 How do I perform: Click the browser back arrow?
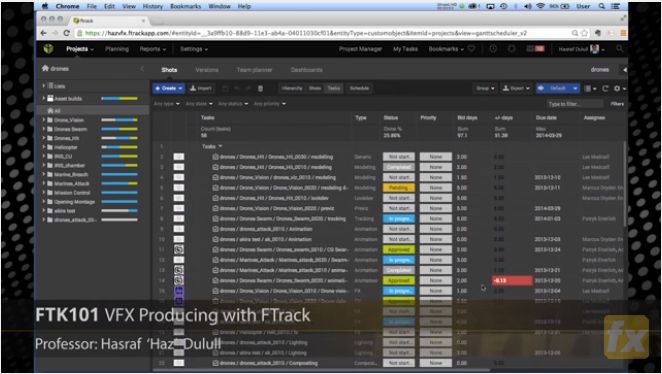44,33
